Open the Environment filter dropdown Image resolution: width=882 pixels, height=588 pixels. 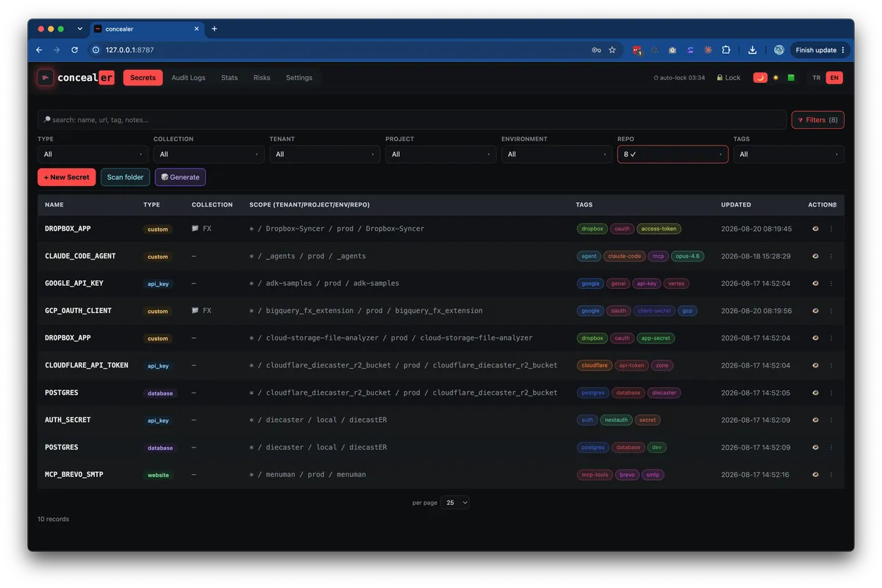(556, 154)
